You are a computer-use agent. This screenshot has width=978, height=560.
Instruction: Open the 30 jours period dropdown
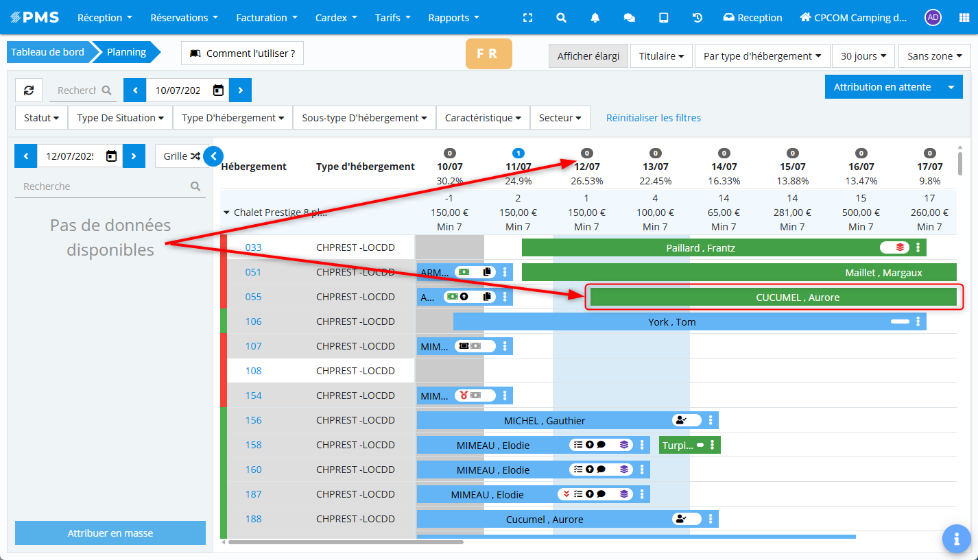[x=863, y=56]
